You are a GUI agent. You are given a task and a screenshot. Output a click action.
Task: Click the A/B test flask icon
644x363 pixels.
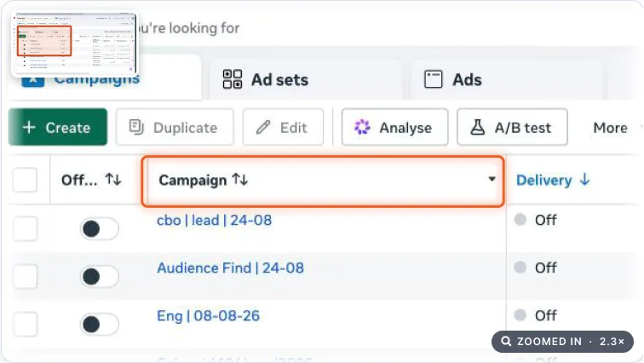click(x=477, y=127)
